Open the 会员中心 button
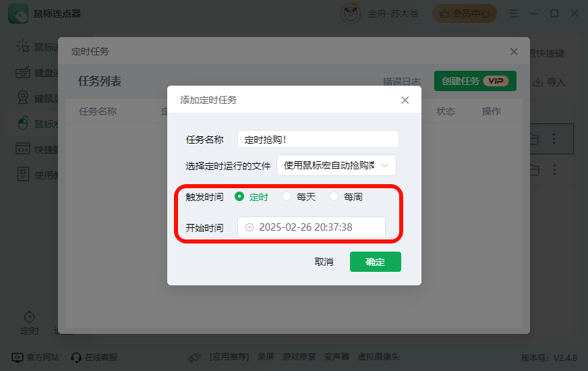This screenshot has width=588, height=371. [x=465, y=14]
